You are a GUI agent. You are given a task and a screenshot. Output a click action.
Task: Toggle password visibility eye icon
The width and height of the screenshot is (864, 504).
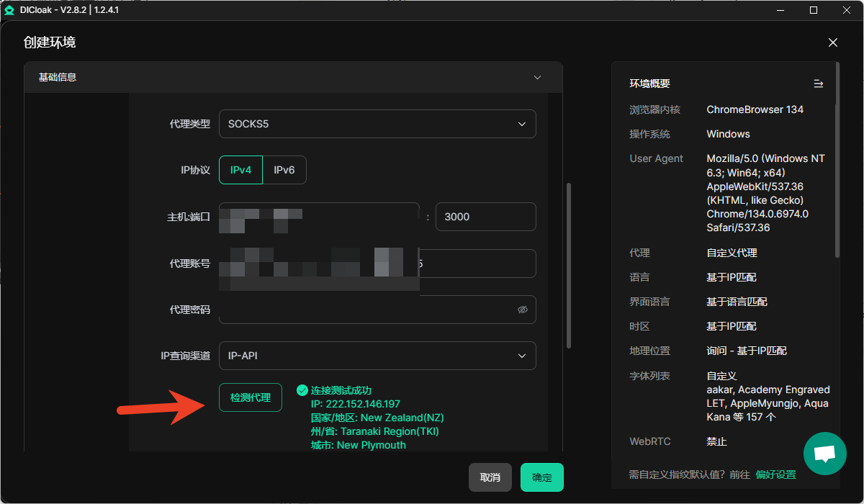click(x=523, y=310)
